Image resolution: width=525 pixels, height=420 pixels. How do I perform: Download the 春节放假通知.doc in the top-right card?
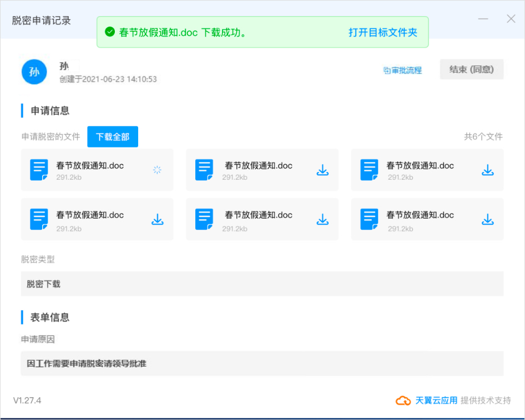(x=487, y=170)
